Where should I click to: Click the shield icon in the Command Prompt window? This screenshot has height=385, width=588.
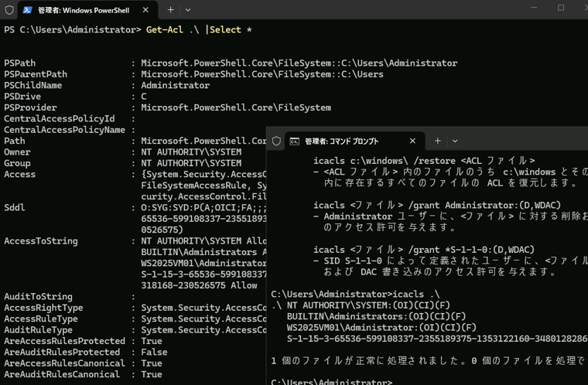(276, 141)
